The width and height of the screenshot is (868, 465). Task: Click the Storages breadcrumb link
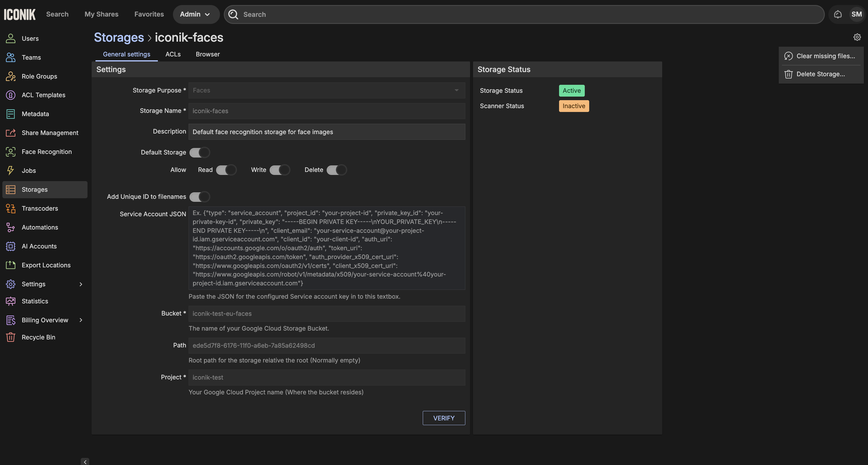[119, 38]
